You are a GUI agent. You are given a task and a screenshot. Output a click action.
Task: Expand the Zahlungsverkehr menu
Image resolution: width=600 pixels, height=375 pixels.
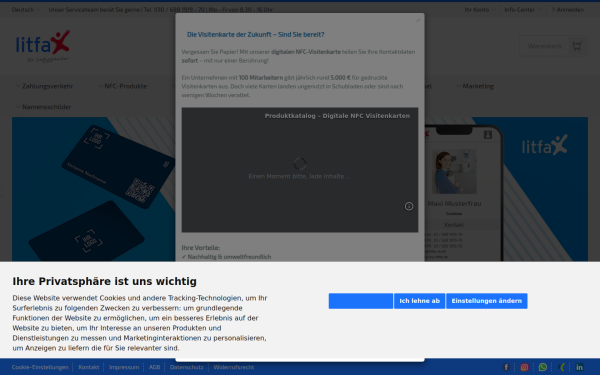44,86
